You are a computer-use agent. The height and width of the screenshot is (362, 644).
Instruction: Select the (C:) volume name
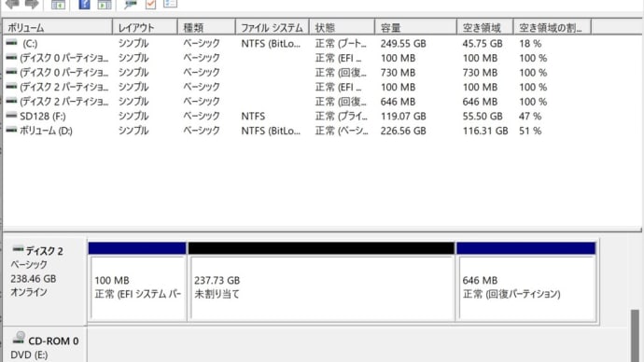30,44
